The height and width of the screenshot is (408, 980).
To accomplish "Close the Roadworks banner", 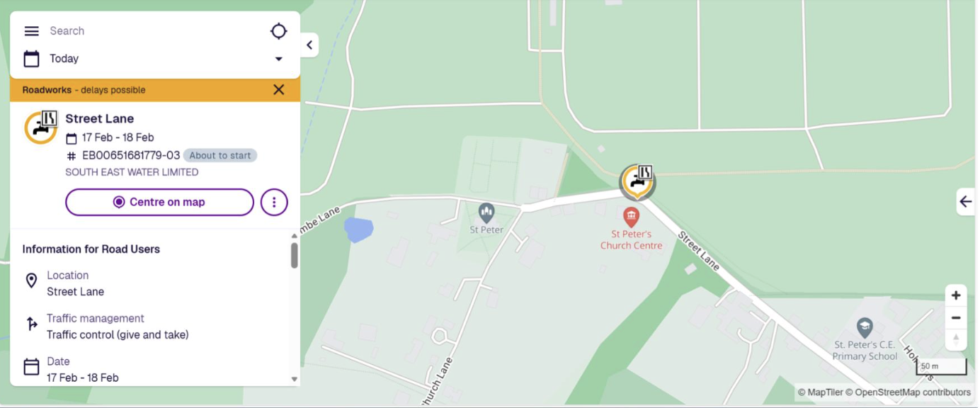I will [279, 89].
